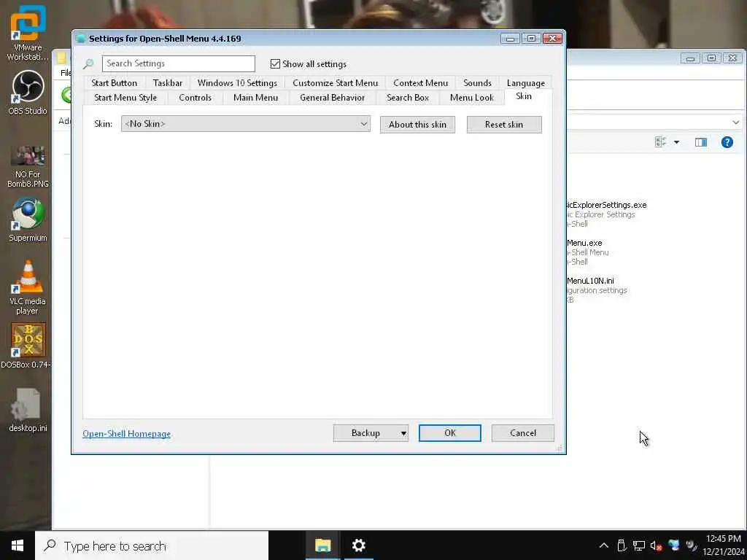
Task: Open the network tray icon
Action: (x=639, y=545)
